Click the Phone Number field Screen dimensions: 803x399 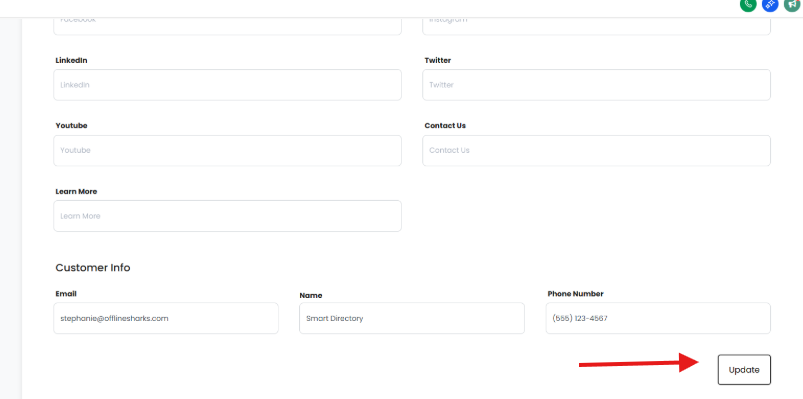658,318
